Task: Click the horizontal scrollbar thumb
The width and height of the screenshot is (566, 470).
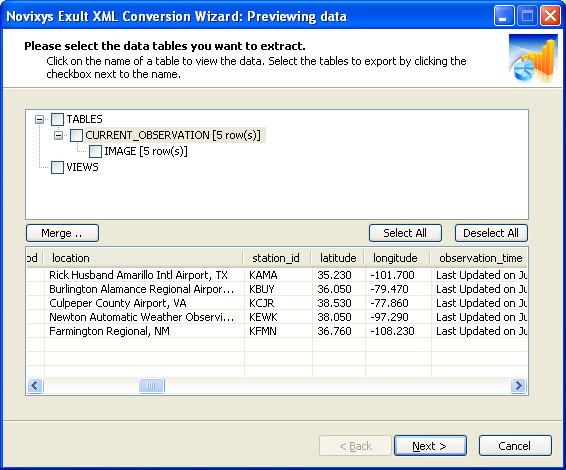Action: coord(152,386)
